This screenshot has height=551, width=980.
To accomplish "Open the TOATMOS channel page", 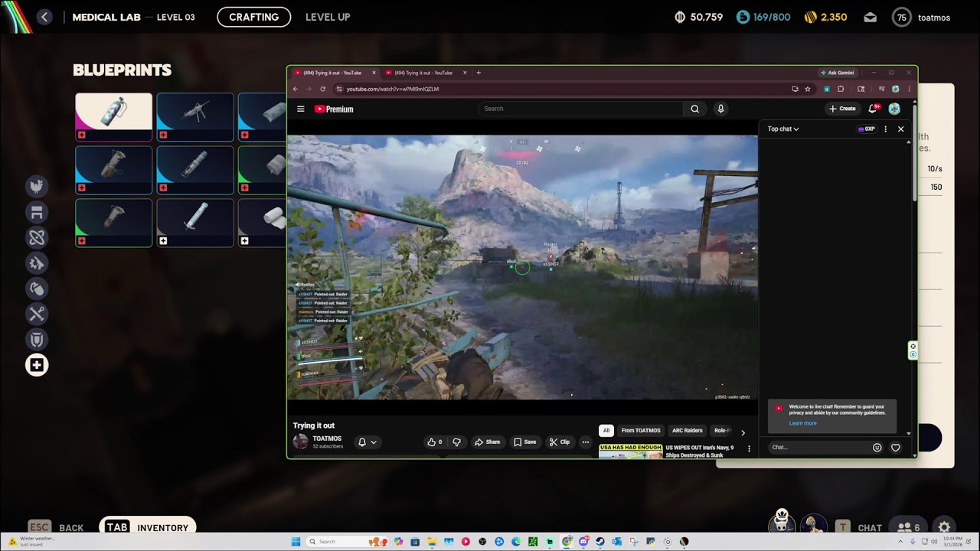I will 327,439.
